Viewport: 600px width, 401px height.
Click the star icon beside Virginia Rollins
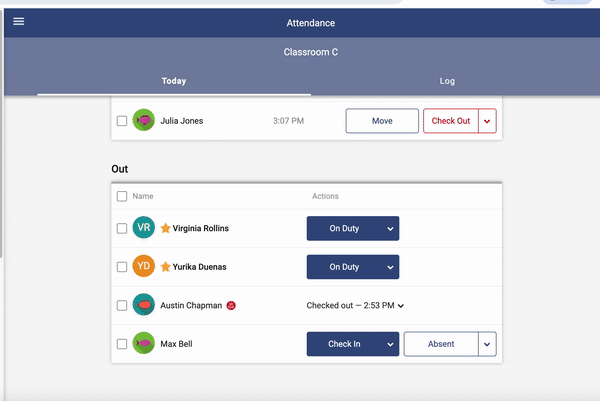pos(165,228)
